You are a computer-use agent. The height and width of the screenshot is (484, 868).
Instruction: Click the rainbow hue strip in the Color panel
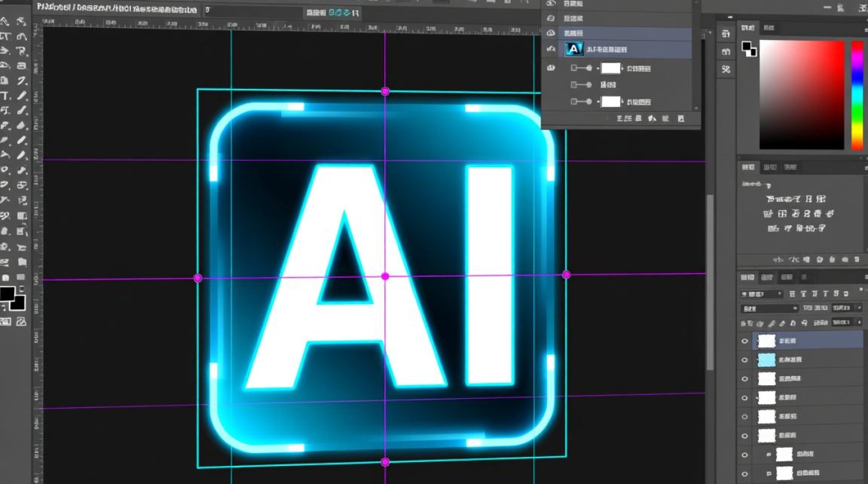tap(857, 95)
